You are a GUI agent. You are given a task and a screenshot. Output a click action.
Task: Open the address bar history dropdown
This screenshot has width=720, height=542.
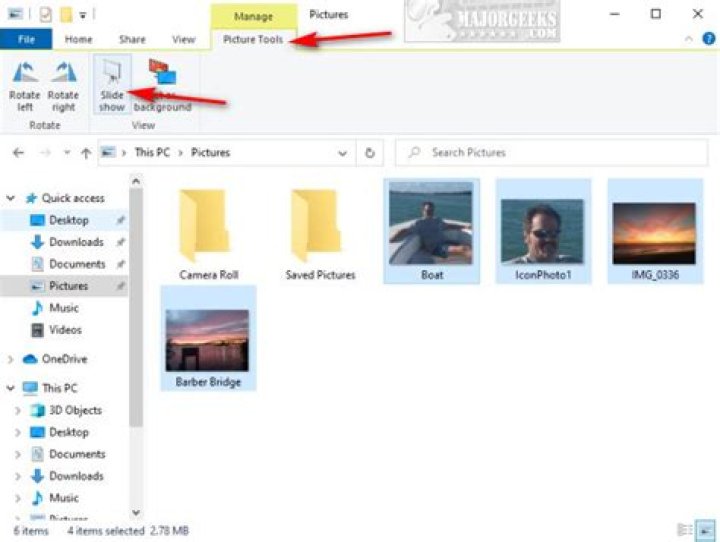(343, 153)
